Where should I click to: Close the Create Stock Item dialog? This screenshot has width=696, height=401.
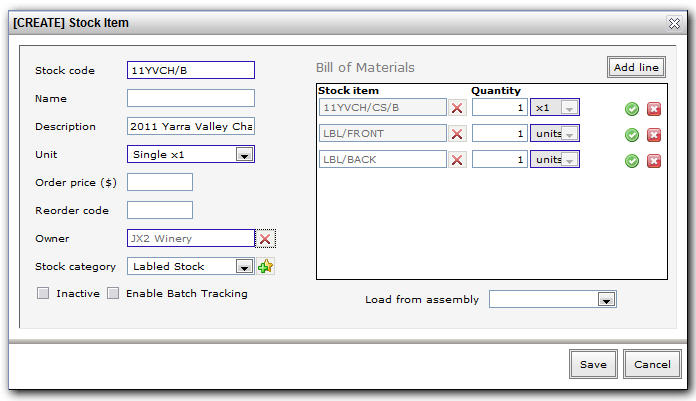tap(674, 23)
